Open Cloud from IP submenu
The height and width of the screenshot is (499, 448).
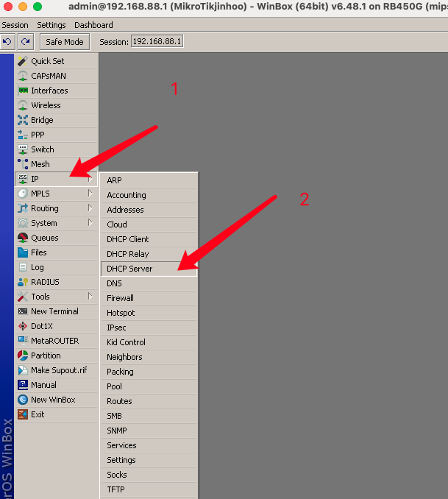[x=149, y=224]
